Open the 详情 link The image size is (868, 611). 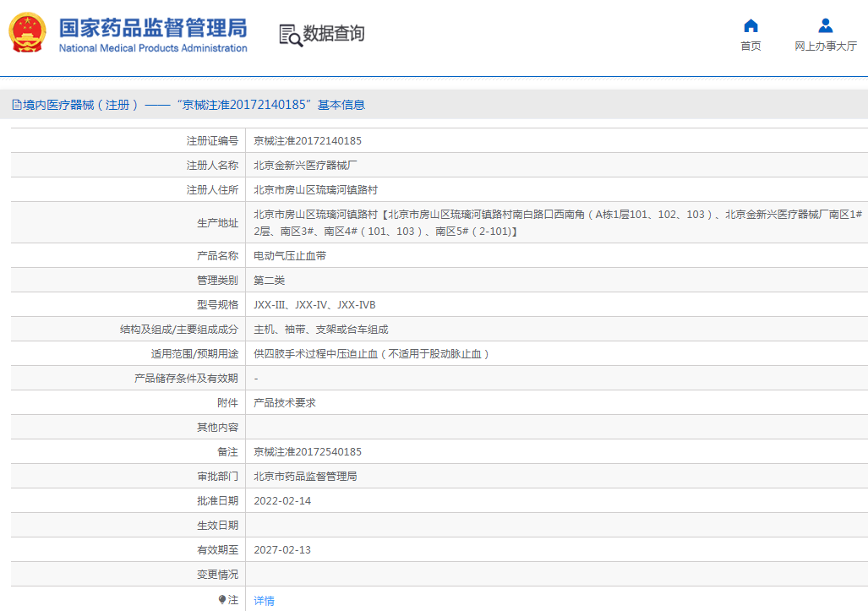pos(264,600)
